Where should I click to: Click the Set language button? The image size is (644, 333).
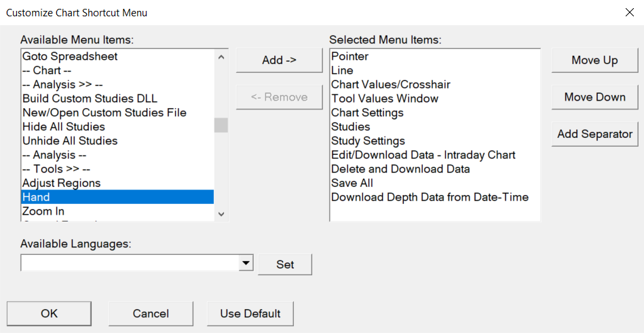(x=285, y=264)
